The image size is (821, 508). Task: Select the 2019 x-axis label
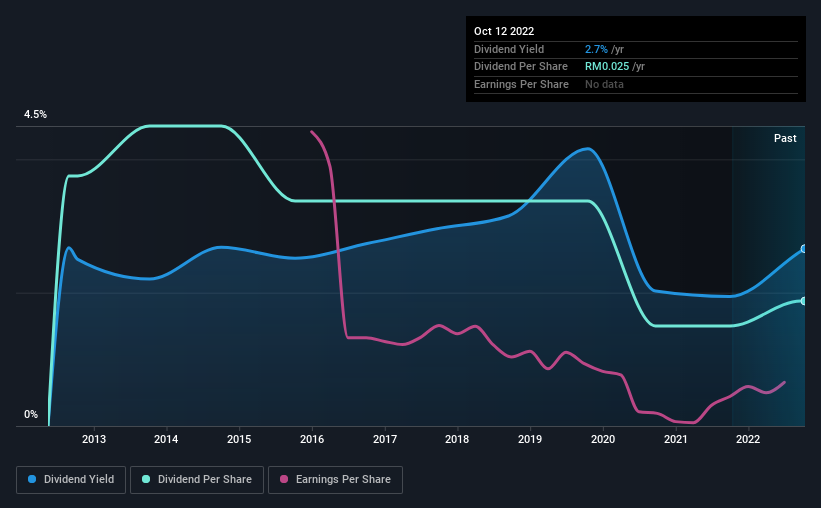[x=530, y=439]
